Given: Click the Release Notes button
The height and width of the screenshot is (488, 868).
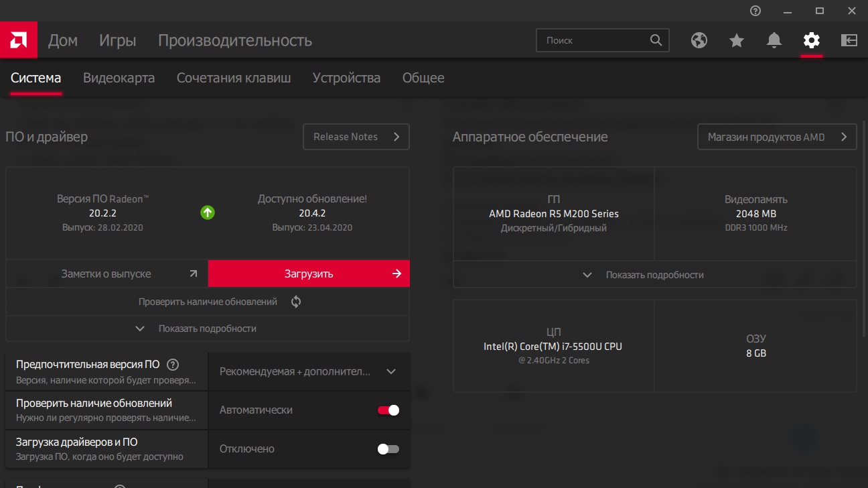Looking at the screenshot, I should tap(356, 137).
